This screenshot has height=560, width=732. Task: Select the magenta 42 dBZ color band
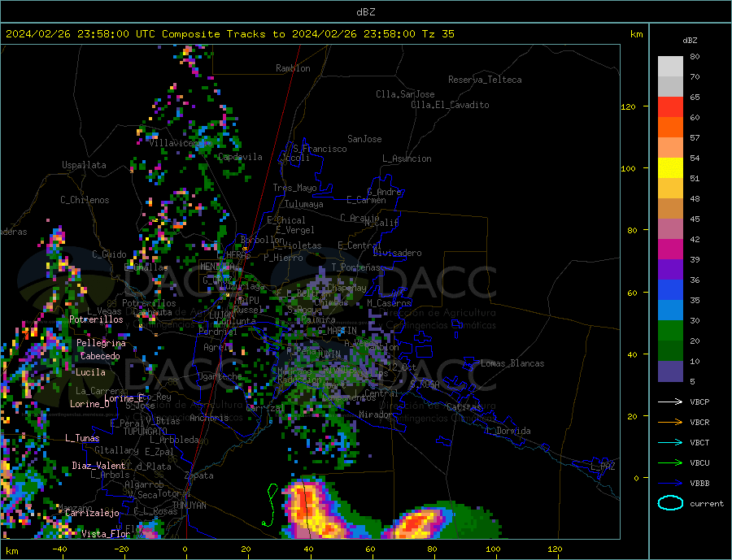(x=670, y=250)
